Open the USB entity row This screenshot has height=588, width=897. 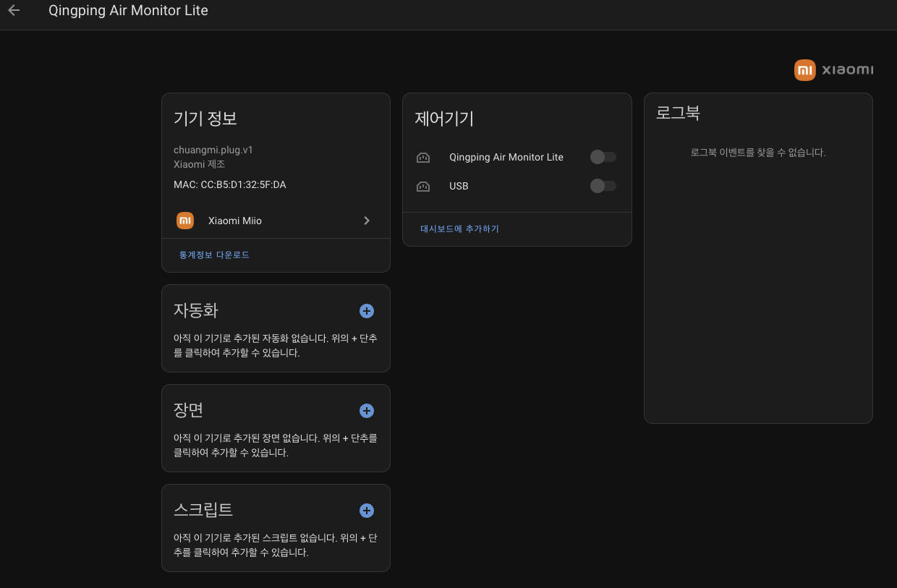click(x=516, y=186)
